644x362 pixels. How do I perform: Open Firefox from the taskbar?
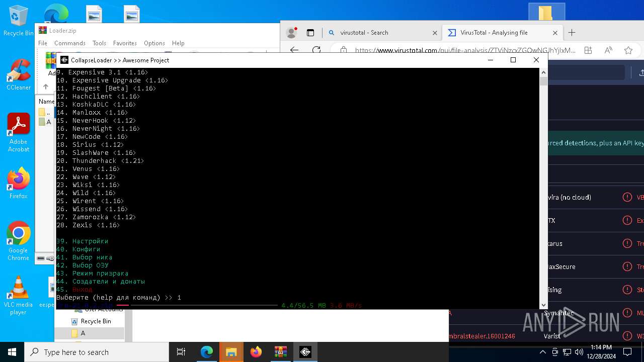256,352
